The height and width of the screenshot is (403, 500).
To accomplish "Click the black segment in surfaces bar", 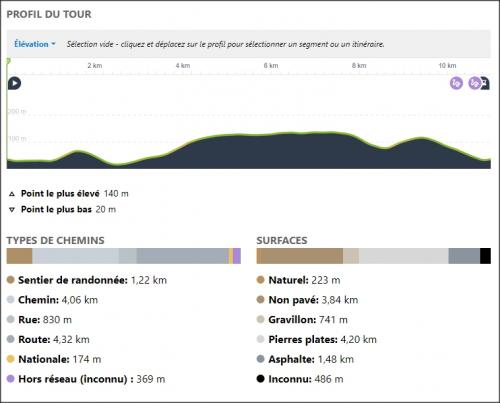I will (x=485, y=256).
